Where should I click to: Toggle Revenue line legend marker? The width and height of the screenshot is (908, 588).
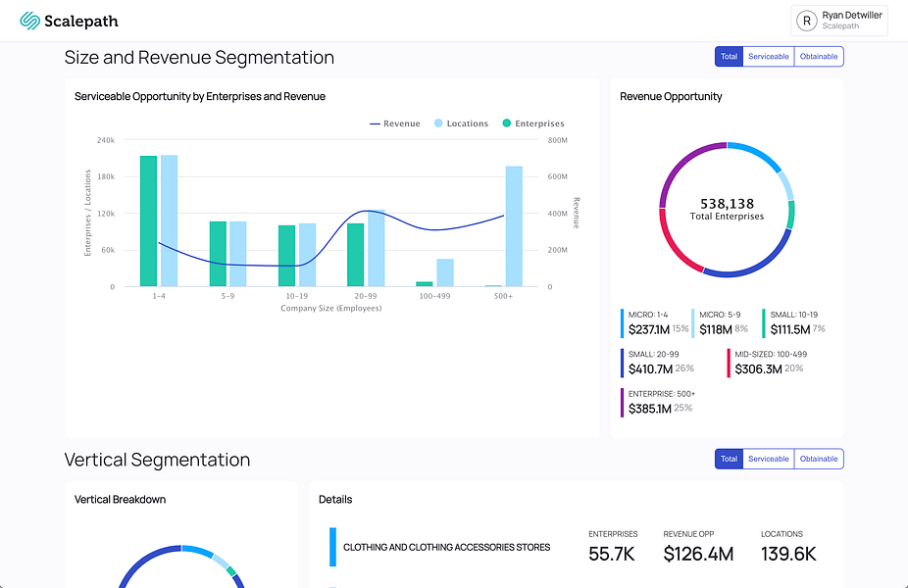(375, 123)
